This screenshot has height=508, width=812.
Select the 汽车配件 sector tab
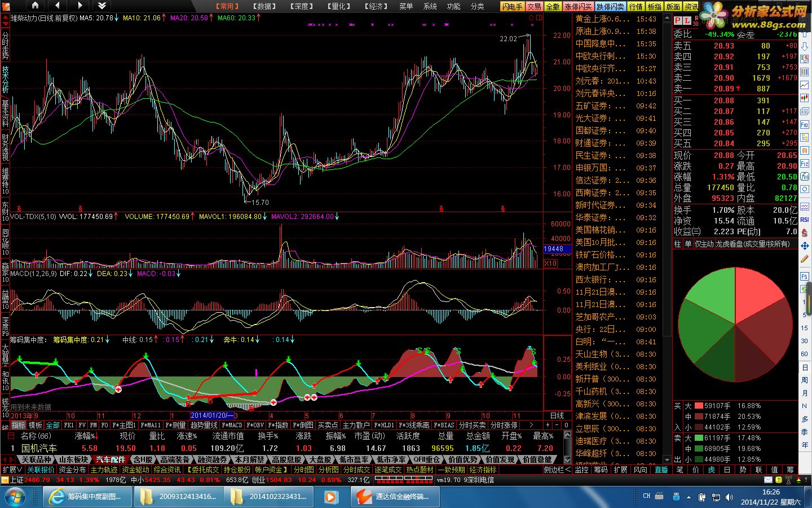(x=110, y=460)
